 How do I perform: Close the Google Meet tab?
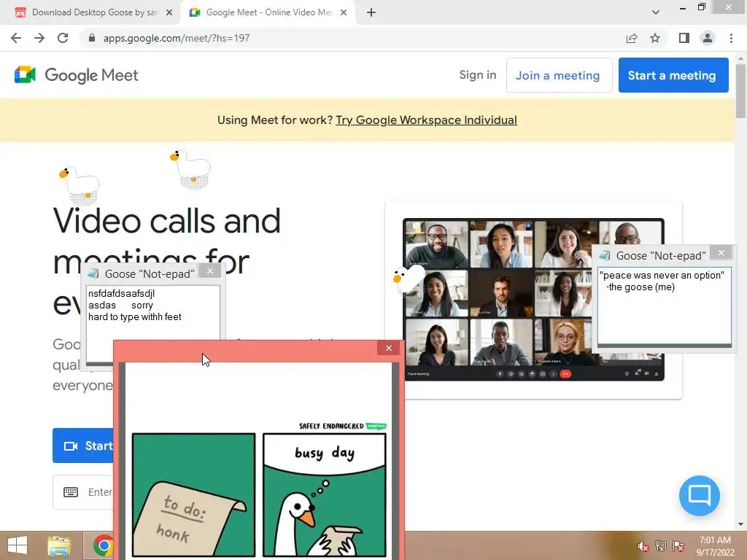click(344, 12)
